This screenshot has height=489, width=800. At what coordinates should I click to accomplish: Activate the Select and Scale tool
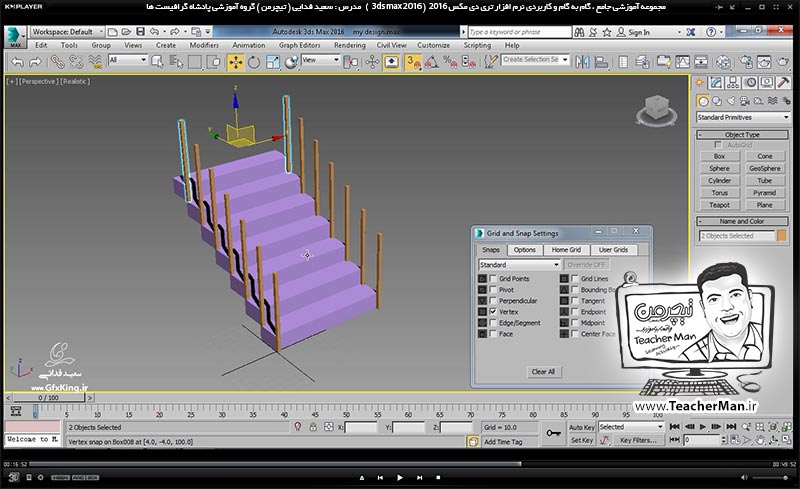coord(273,62)
